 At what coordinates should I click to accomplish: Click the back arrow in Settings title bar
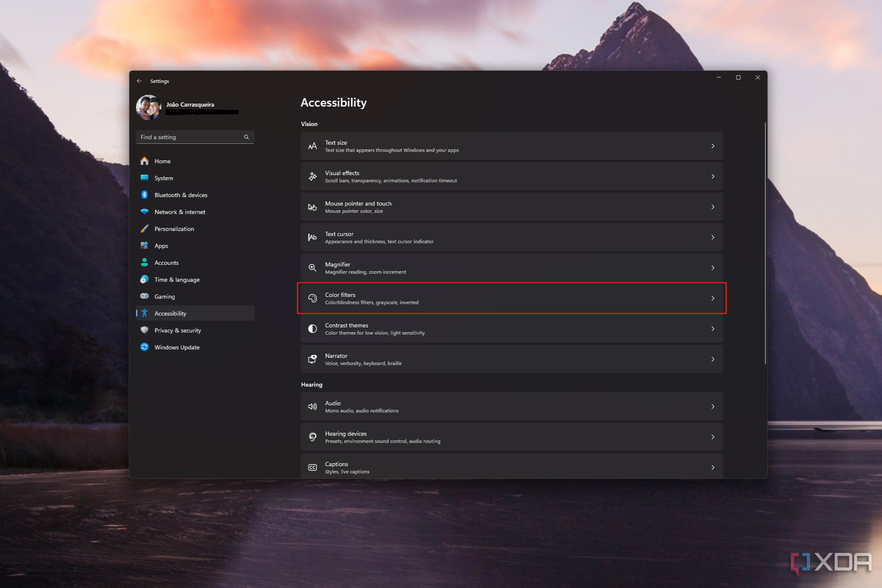coord(139,81)
